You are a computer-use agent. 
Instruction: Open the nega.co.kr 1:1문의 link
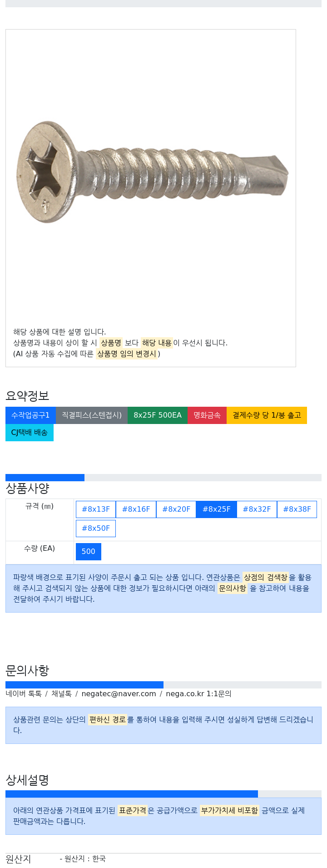[x=198, y=694]
